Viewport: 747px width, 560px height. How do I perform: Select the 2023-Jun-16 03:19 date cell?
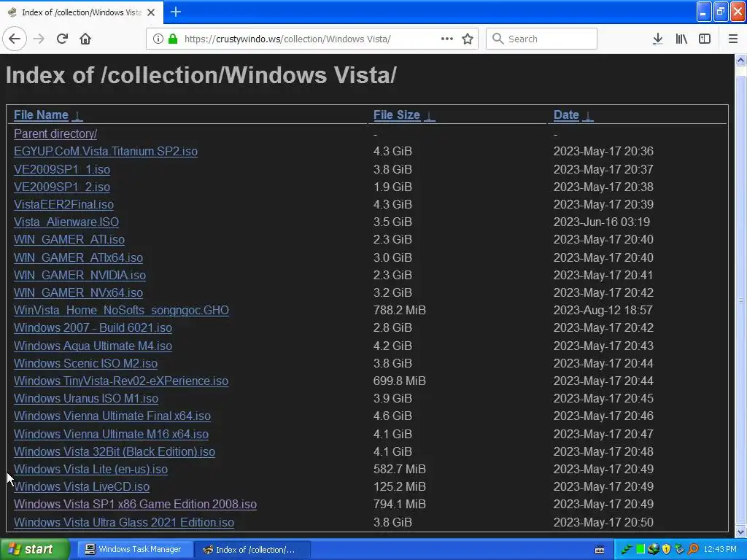click(602, 222)
